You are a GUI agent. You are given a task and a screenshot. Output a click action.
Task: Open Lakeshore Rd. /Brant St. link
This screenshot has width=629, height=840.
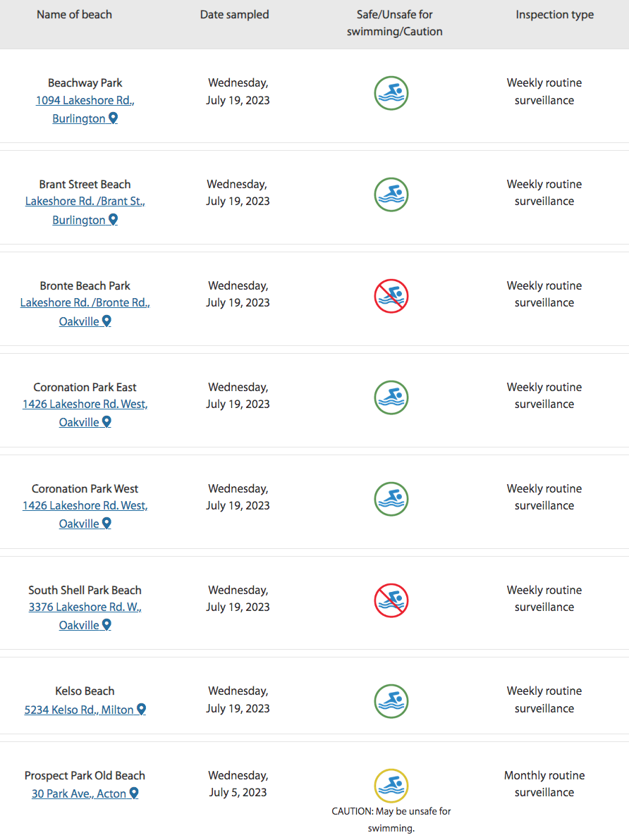[x=85, y=202]
